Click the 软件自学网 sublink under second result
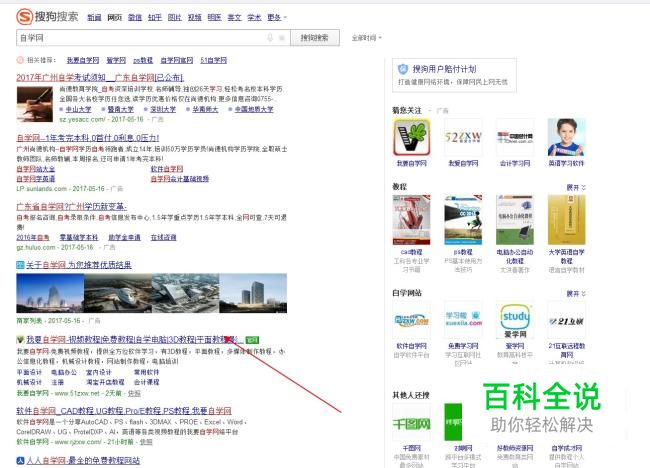The width and height of the screenshot is (650, 468). click(x=167, y=169)
